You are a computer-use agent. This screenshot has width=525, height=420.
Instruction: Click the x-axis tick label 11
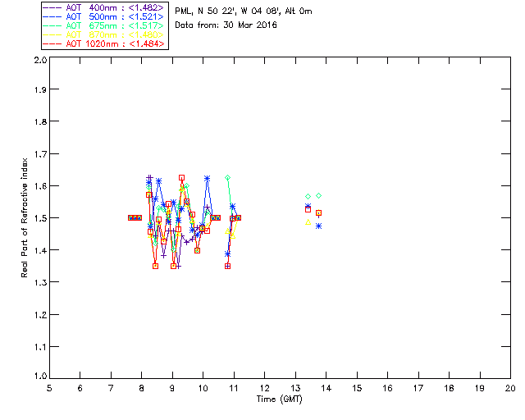234,389
